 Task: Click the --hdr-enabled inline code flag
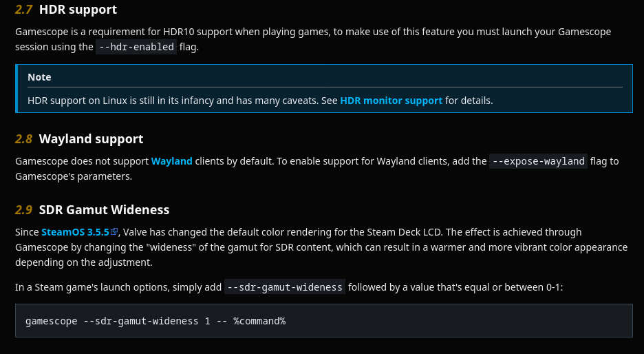136,47
